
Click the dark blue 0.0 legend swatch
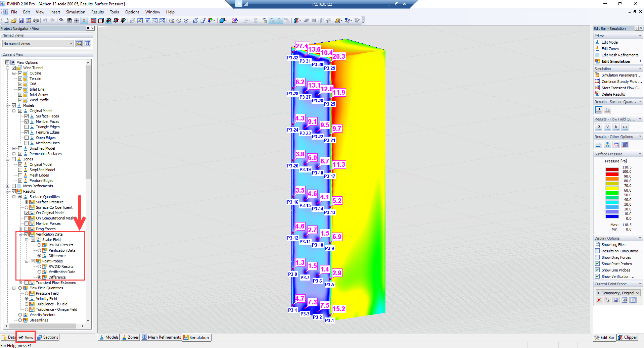click(x=612, y=216)
